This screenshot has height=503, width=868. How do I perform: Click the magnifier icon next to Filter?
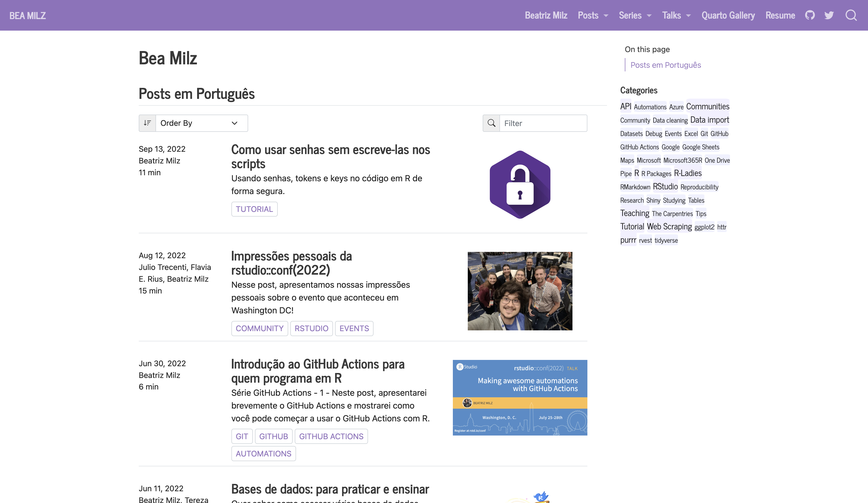(x=491, y=123)
